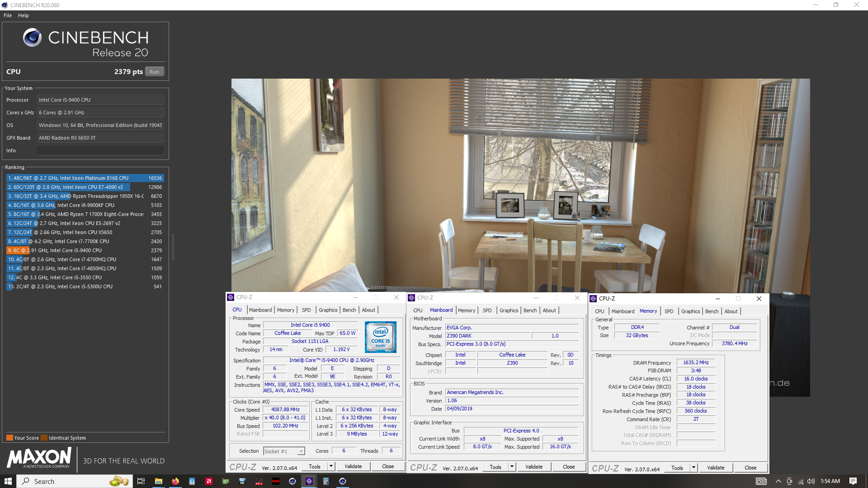Click the Intel Core i5 logo in CPU-Z

[x=381, y=337]
